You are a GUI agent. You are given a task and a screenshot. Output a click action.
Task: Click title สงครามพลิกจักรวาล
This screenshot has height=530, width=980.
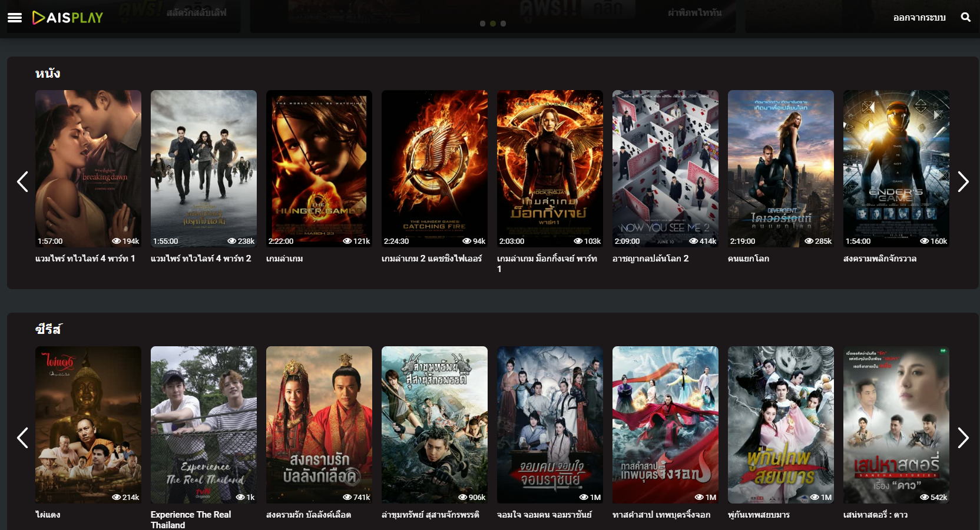coord(880,259)
